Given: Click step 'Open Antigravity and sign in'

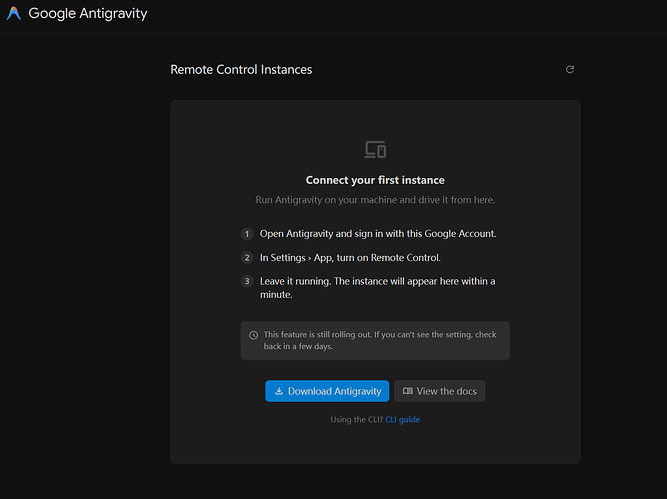Looking at the screenshot, I should click(378, 234).
